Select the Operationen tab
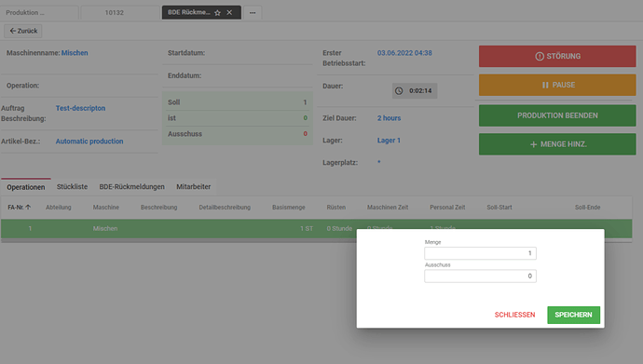This screenshot has height=364, width=643. tap(26, 187)
